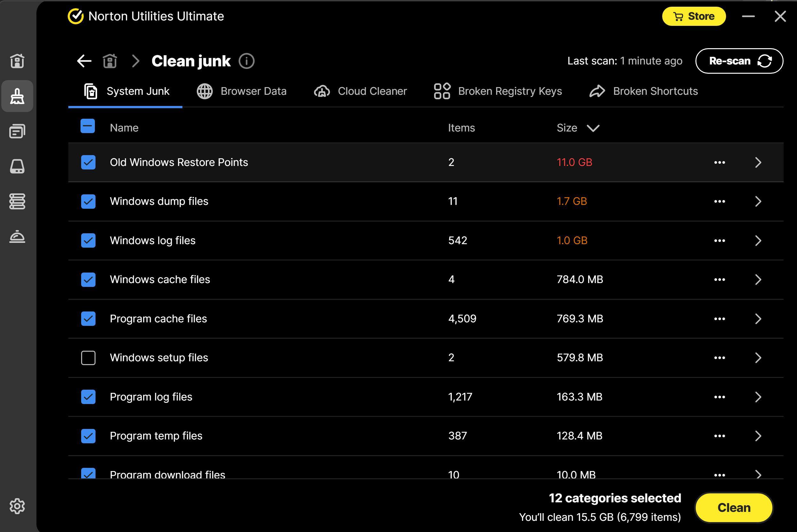
Task: Click the Re-scan button
Action: coord(739,61)
